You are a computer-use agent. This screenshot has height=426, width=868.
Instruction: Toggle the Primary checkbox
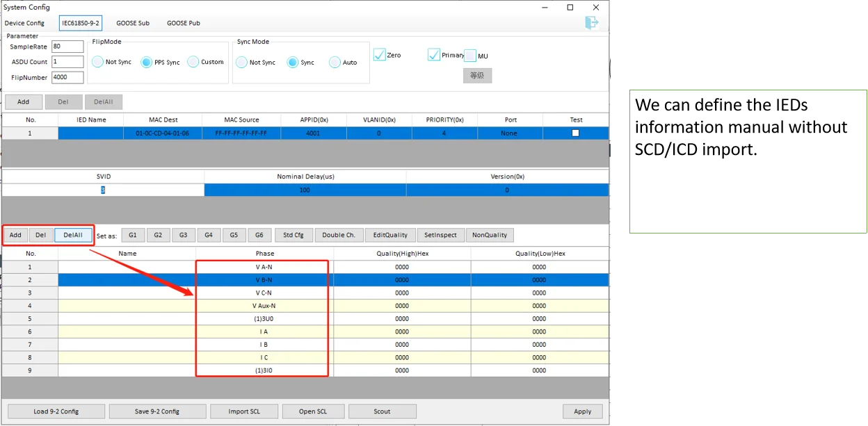[434, 55]
